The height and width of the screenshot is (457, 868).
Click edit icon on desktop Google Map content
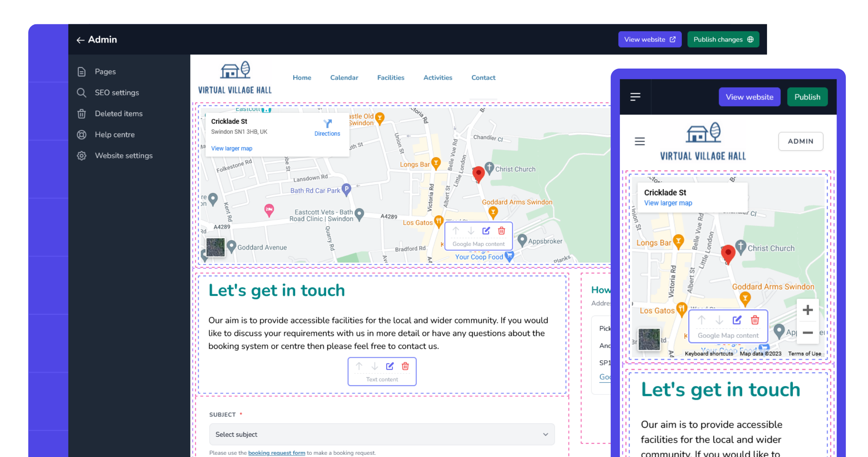click(486, 231)
